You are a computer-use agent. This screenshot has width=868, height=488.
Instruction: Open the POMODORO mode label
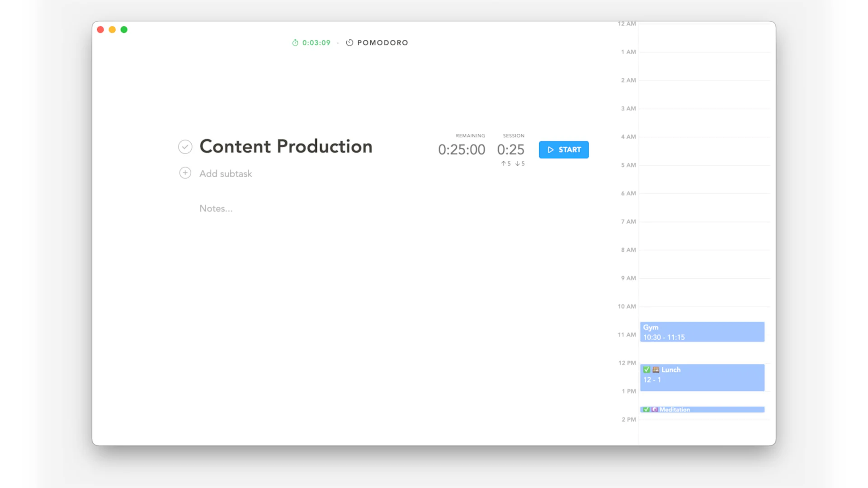[382, 42]
